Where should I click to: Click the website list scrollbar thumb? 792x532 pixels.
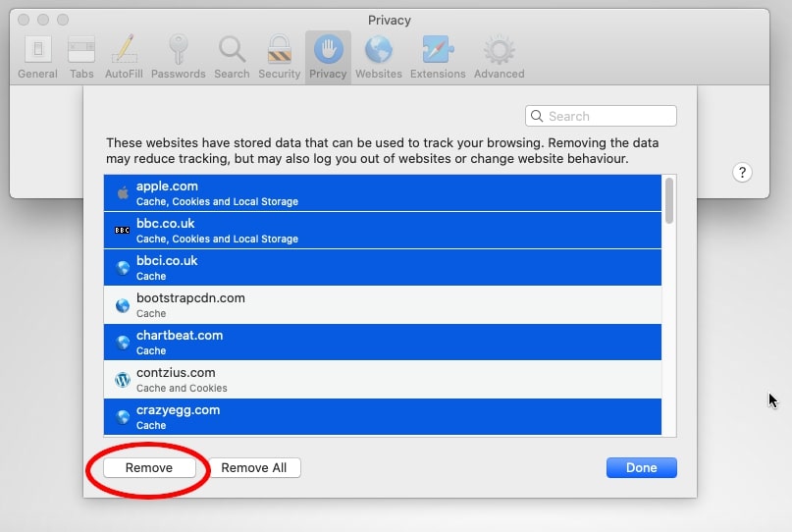(x=669, y=200)
